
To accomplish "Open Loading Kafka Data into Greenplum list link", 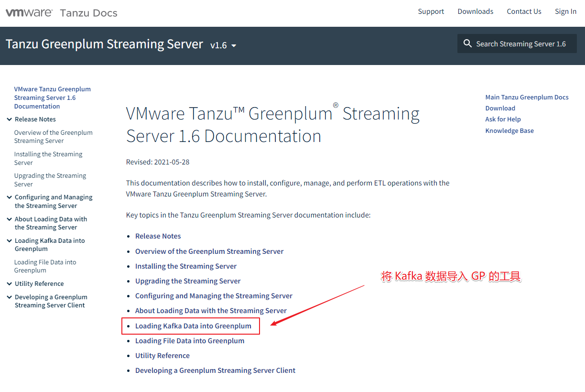I will (x=193, y=326).
